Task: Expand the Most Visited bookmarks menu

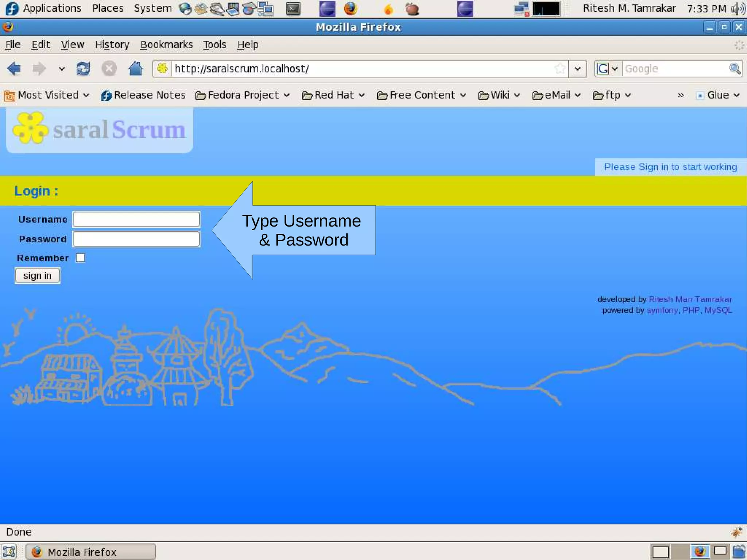Action: pyautogui.click(x=47, y=95)
